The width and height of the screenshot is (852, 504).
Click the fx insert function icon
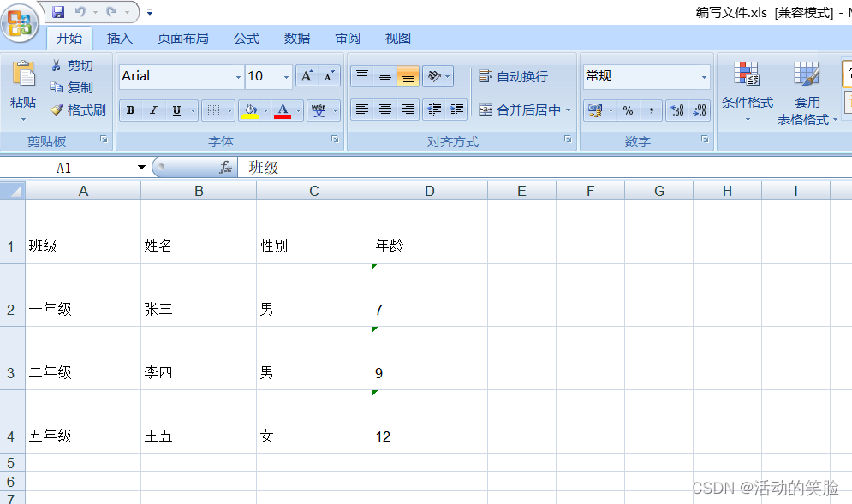[x=225, y=167]
